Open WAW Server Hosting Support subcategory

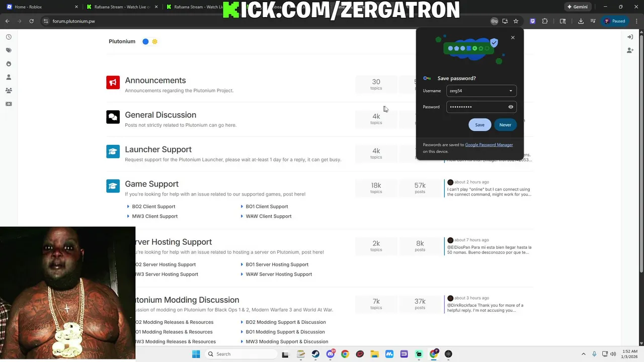point(279,274)
